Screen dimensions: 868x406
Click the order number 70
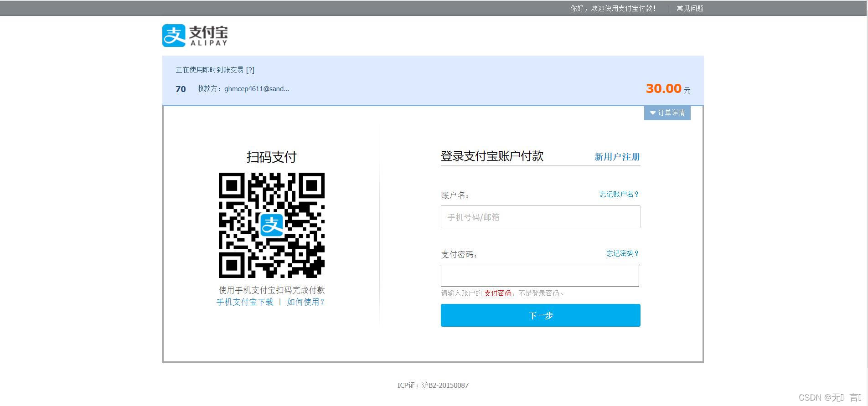(x=181, y=89)
